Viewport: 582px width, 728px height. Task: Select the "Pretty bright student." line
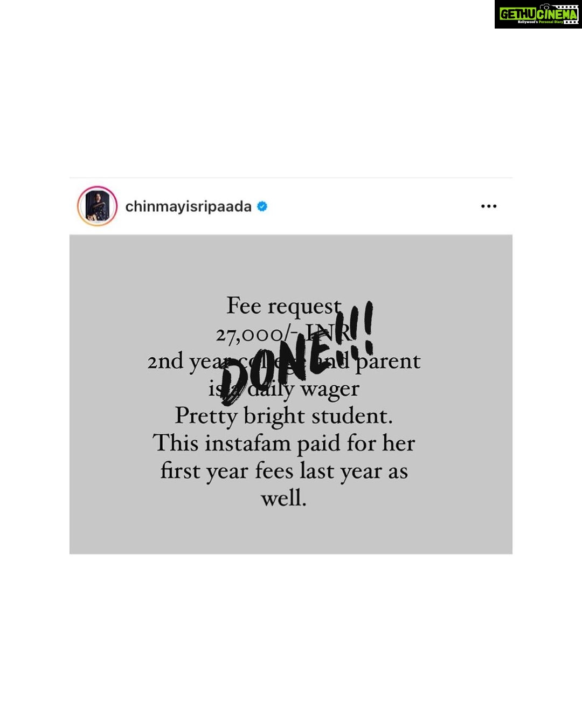point(284,416)
